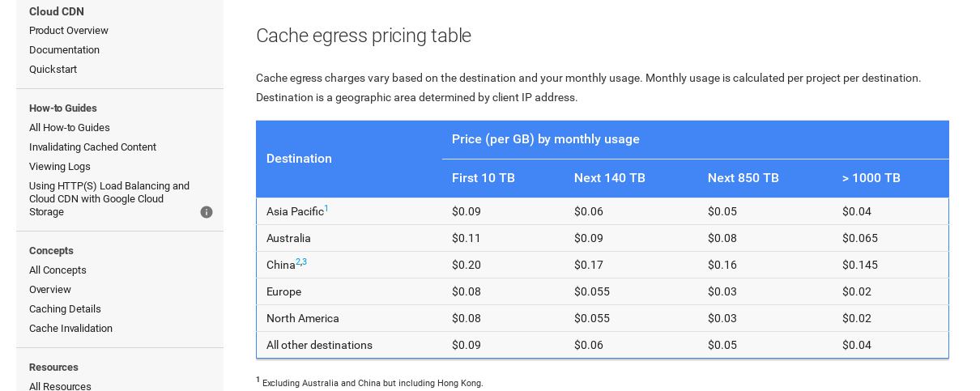Screen dimensions: 980x391
Task: Open the Product Overview link
Action: click(69, 31)
